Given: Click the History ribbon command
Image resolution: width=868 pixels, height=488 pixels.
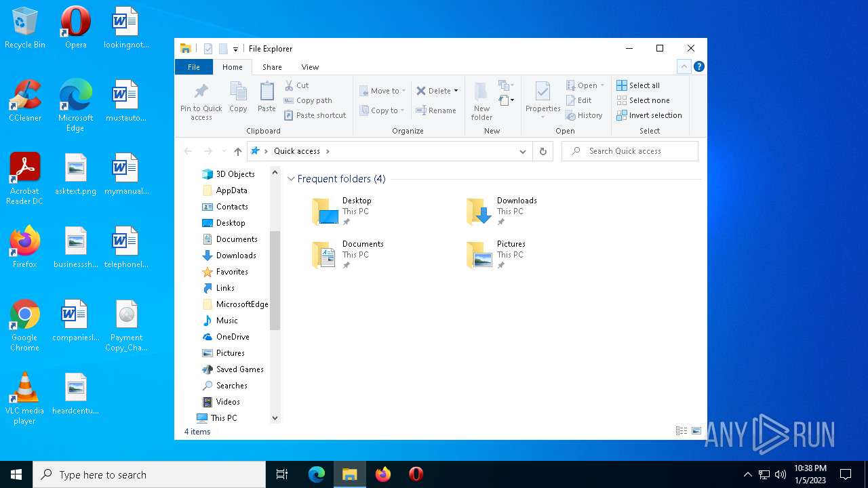Looking at the screenshot, I should tap(585, 115).
